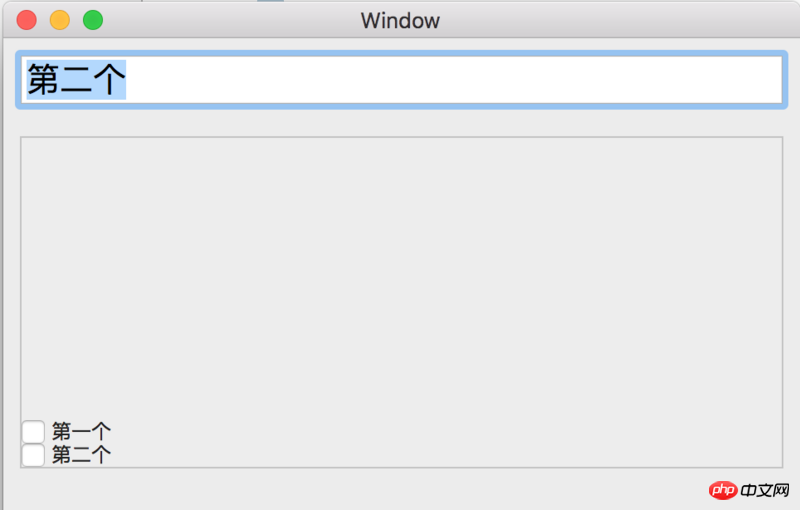Click the 个 character in the text field
The width and height of the screenshot is (800, 510).
109,80
